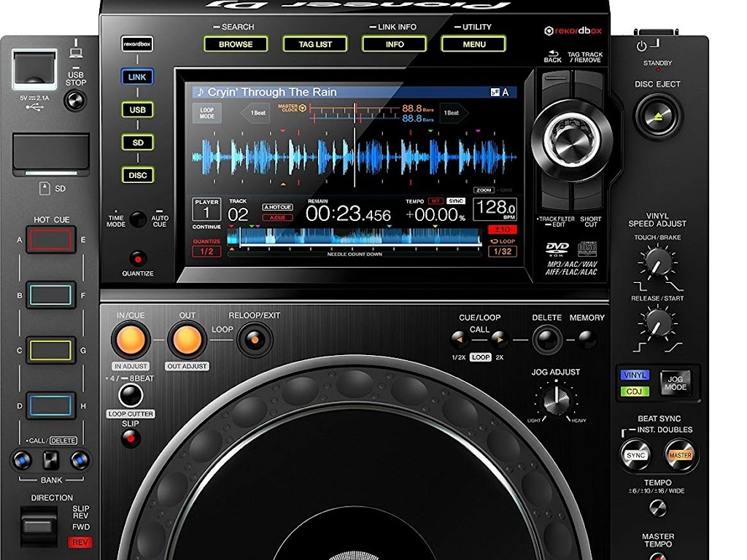Tap the QUANTIZE 1/2 value on screen

coord(206,252)
